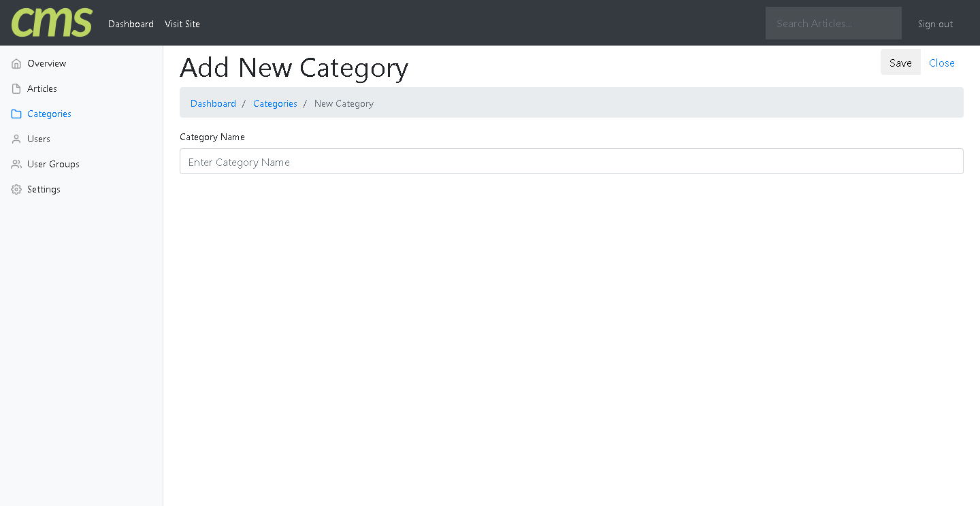Open Visit Site in the navbar

click(x=182, y=24)
